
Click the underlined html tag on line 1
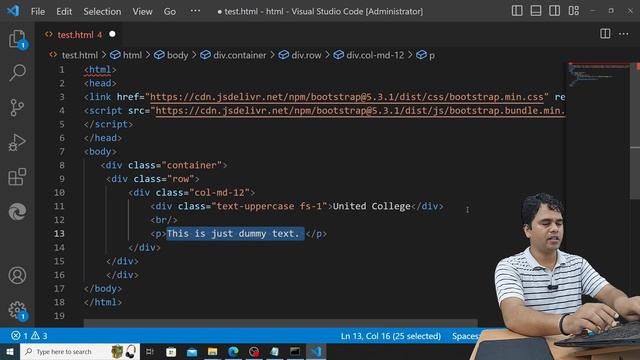(100, 70)
